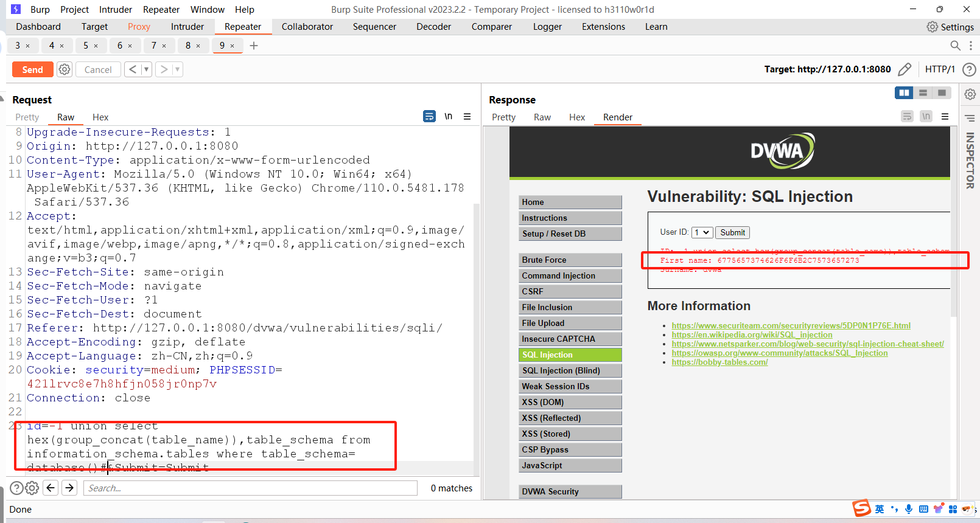This screenshot has height=523, width=980.
Task: Click the response render vertical scrollbar
Action: 954,222
